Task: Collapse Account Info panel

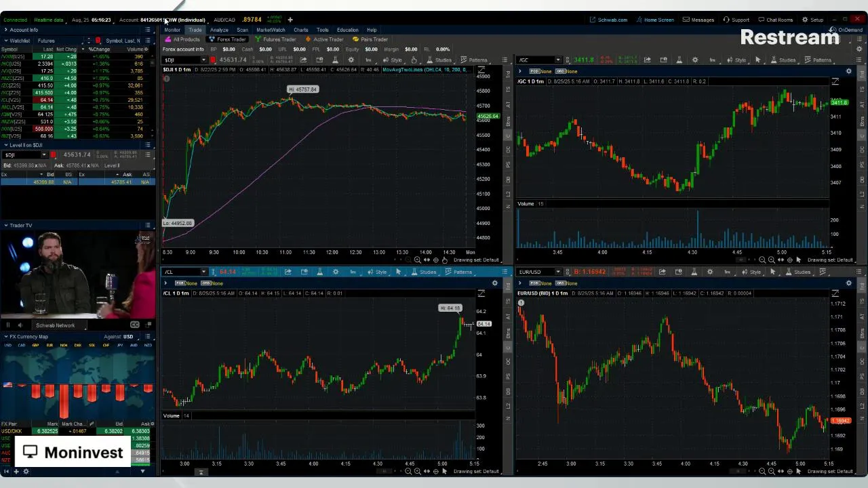Action: point(5,30)
